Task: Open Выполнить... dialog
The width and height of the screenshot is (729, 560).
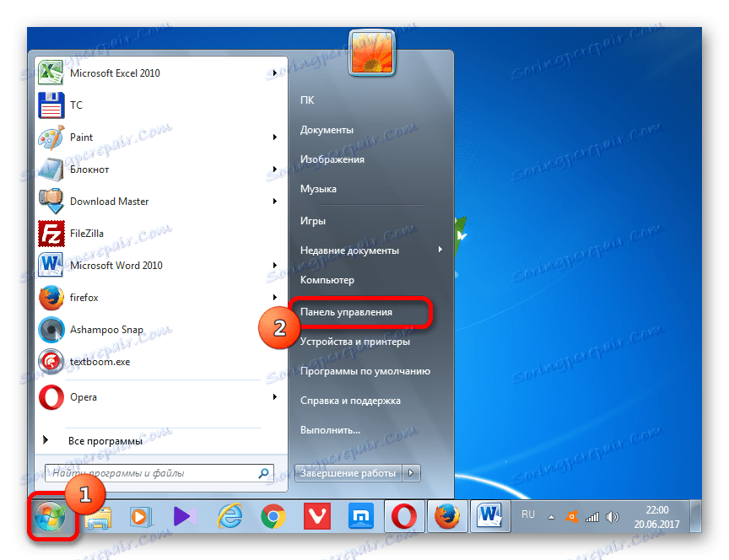Action: point(330,430)
